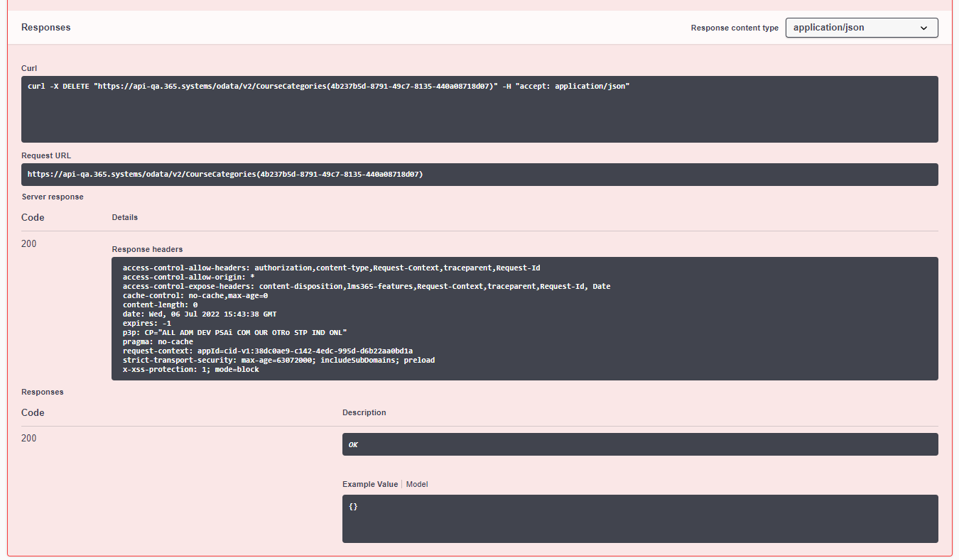Click the Request URL code box
This screenshot has width=959, height=560.
[x=479, y=174]
